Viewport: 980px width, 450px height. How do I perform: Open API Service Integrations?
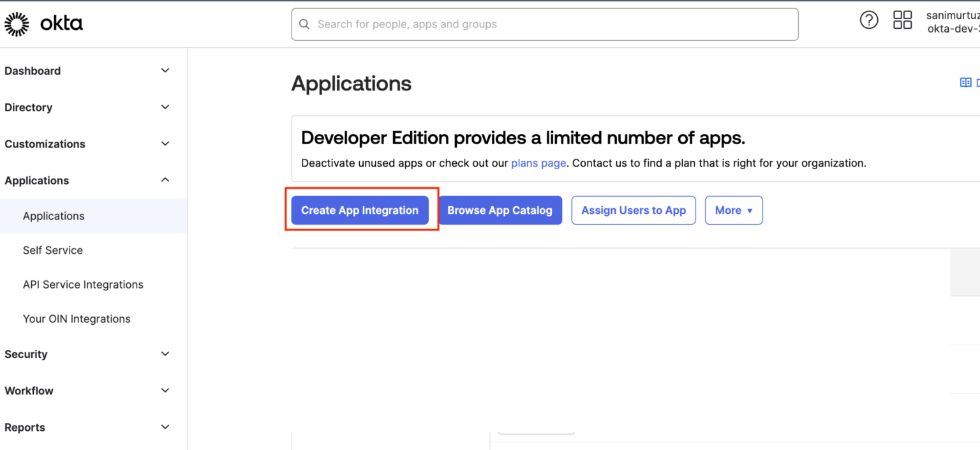point(83,284)
